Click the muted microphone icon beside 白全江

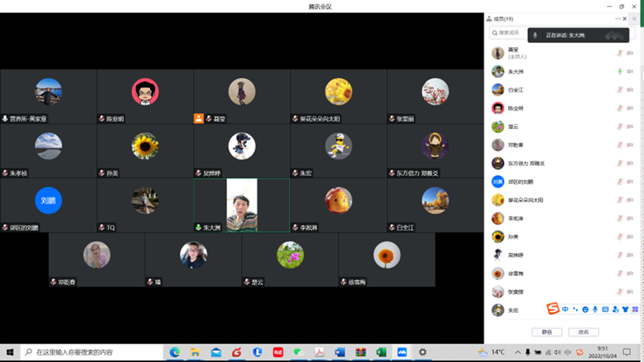[x=620, y=90]
